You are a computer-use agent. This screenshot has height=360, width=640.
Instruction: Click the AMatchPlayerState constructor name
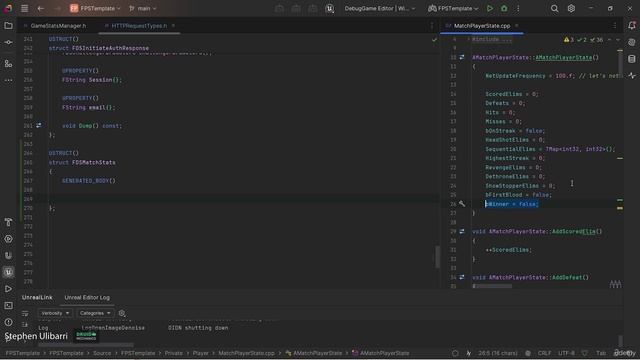pyautogui.click(x=563, y=58)
